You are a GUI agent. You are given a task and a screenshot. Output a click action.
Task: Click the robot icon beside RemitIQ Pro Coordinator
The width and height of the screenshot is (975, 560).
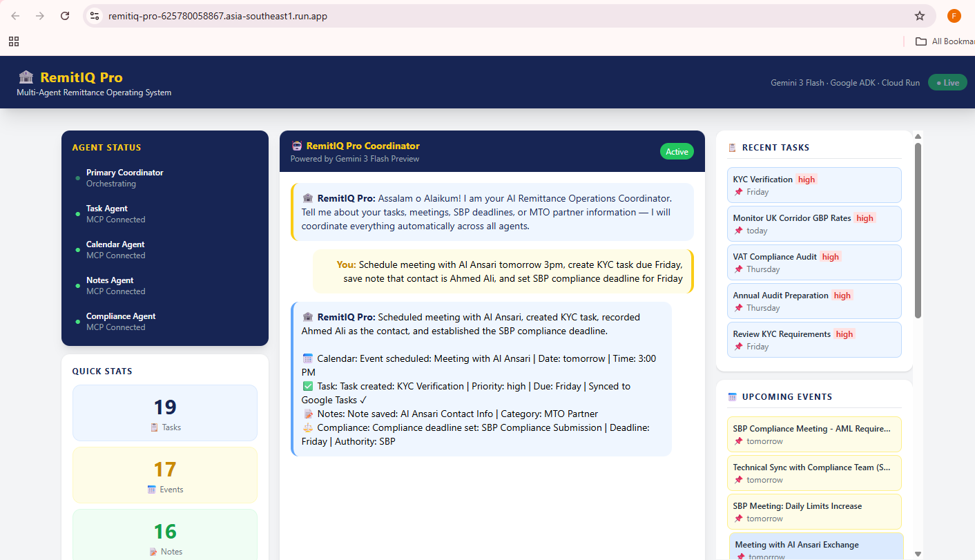(297, 146)
